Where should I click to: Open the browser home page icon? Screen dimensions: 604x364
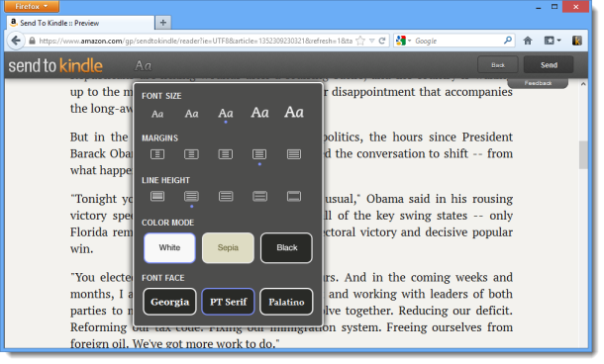tap(528, 41)
